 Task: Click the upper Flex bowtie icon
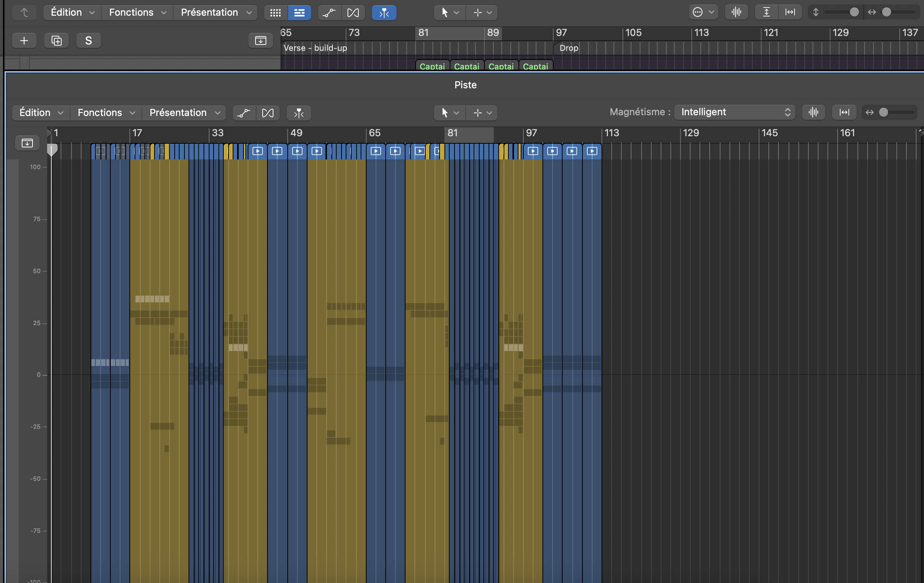click(353, 13)
